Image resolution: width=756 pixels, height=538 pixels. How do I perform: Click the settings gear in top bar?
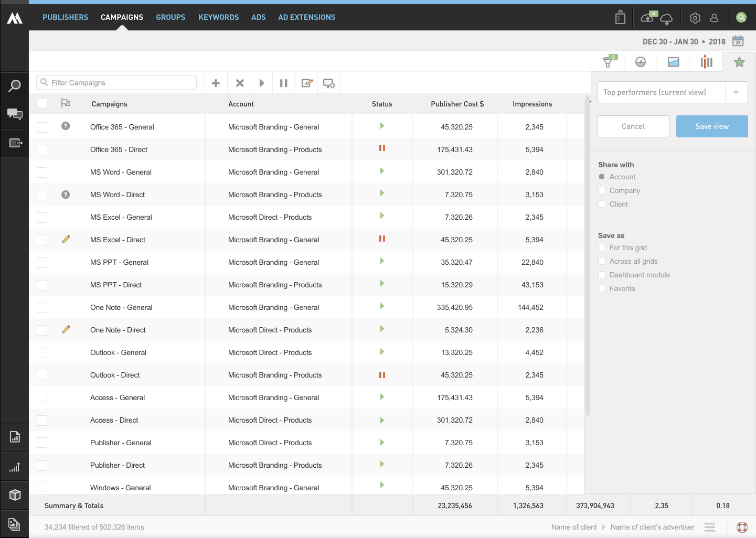tap(695, 18)
